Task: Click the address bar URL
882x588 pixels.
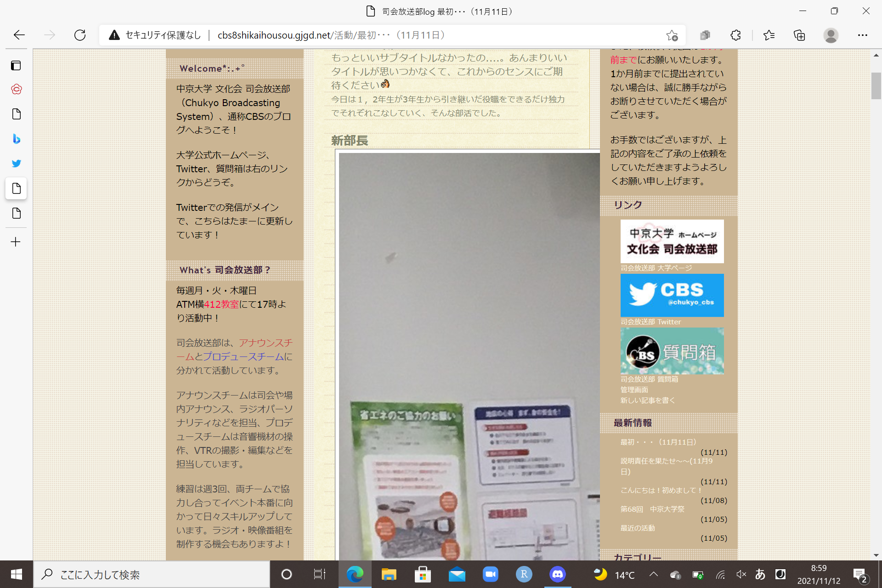Action: [331, 35]
